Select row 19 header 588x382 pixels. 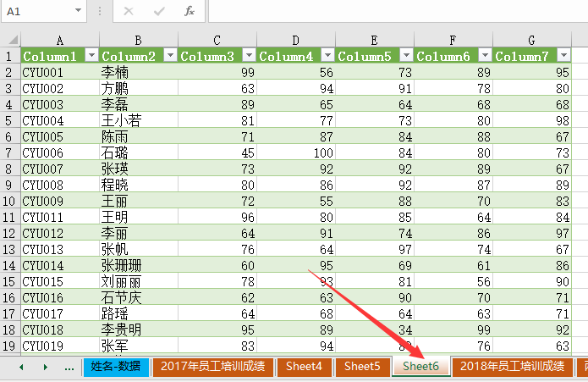pos(10,346)
